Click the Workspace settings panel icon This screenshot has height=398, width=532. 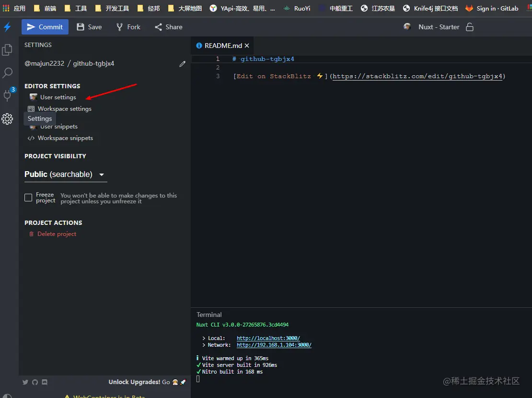coord(31,109)
